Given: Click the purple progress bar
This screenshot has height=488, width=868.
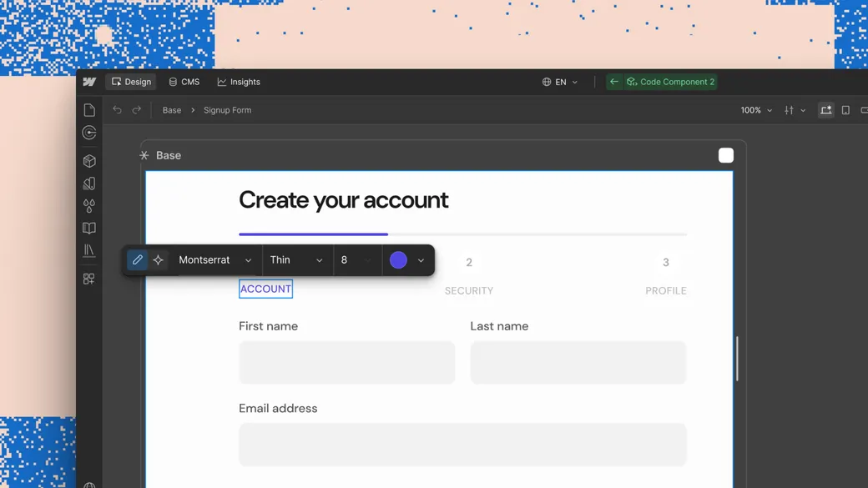Looking at the screenshot, I should tap(313, 234).
